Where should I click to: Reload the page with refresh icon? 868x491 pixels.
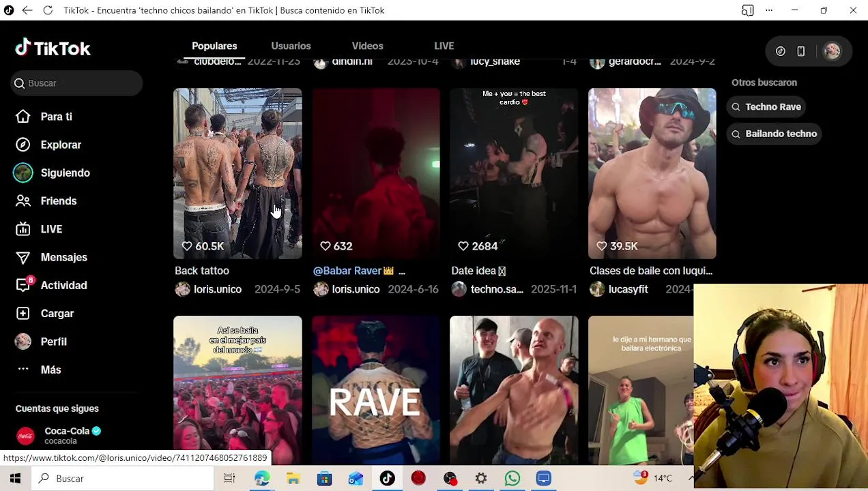[x=48, y=10]
